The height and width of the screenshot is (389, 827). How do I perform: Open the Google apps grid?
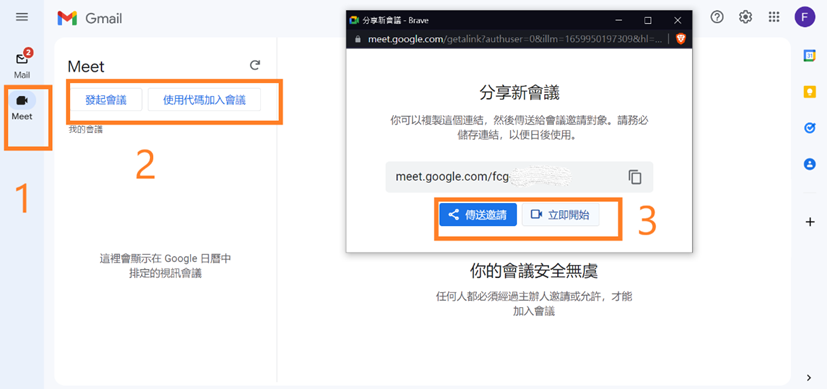pyautogui.click(x=774, y=17)
